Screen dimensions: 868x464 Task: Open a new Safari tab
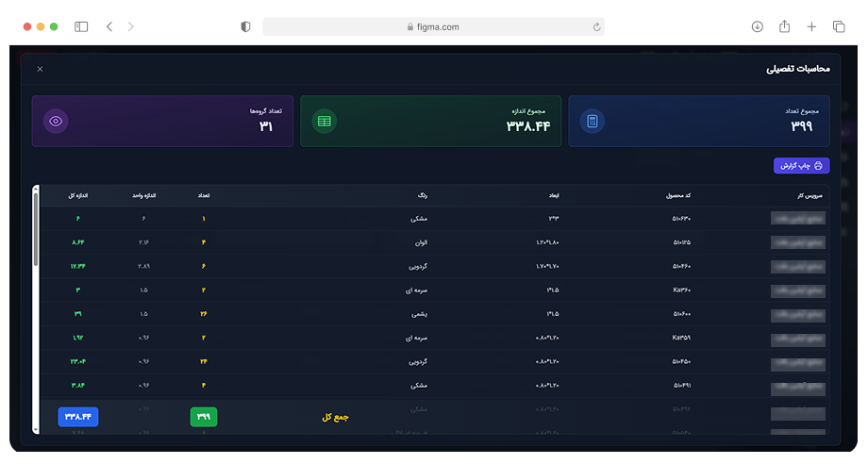pos(811,27)
